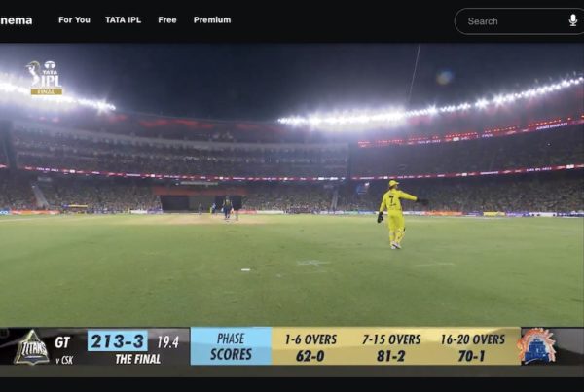The height and width of the screenshot is (392, 584).
Task: Click the 19.4 overs indicator
Action: coord(167,342)
